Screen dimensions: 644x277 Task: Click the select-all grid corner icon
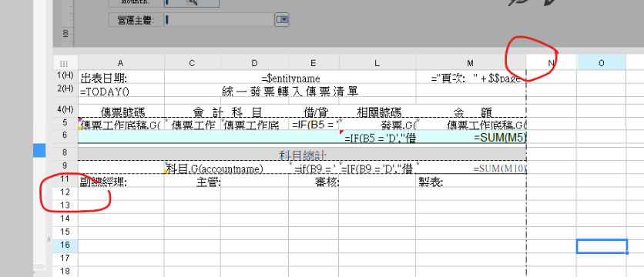coord(64,63)
